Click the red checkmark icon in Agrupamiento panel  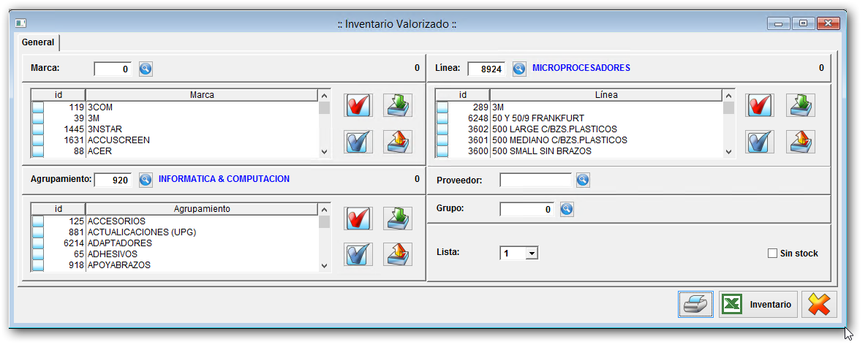[x=358, y=218]
